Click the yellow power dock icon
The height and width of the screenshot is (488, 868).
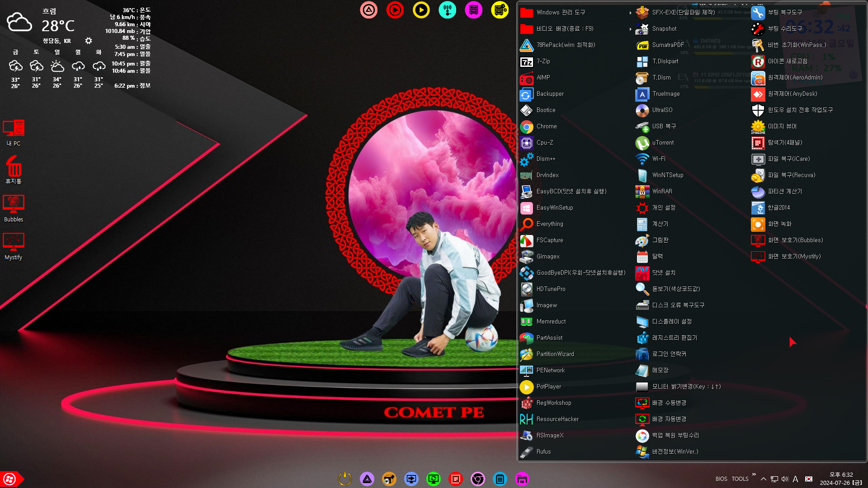coord(345,479)
